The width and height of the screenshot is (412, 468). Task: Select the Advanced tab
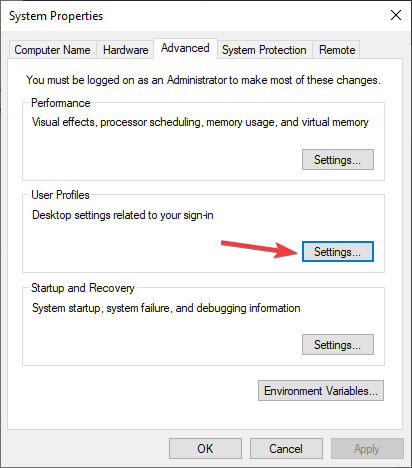(x=185, y=48)
